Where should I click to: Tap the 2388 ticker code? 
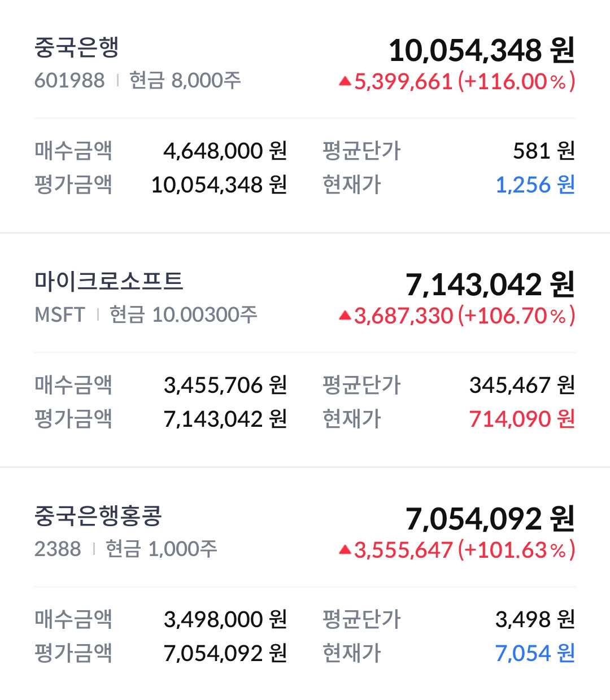coord(58,549)
